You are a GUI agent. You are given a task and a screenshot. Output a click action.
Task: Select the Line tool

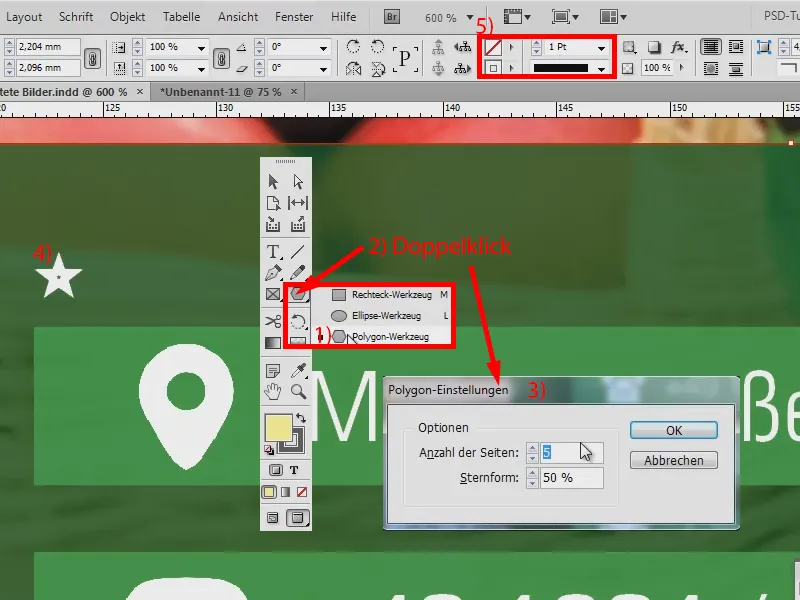click(x=298, y=252)
